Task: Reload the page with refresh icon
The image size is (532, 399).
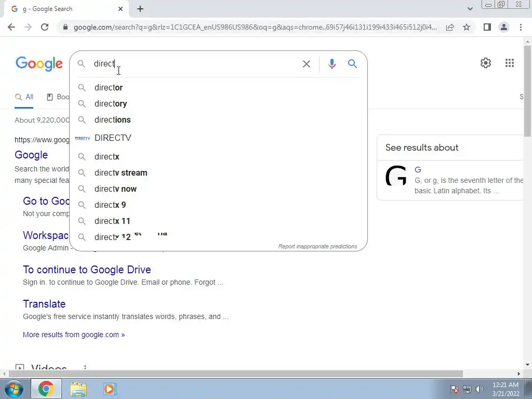Action: pyautogui.click(x=45, y=27)
